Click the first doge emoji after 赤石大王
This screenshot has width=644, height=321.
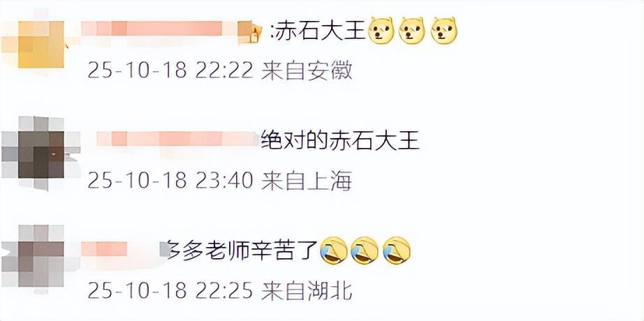(x=381, y=31)
